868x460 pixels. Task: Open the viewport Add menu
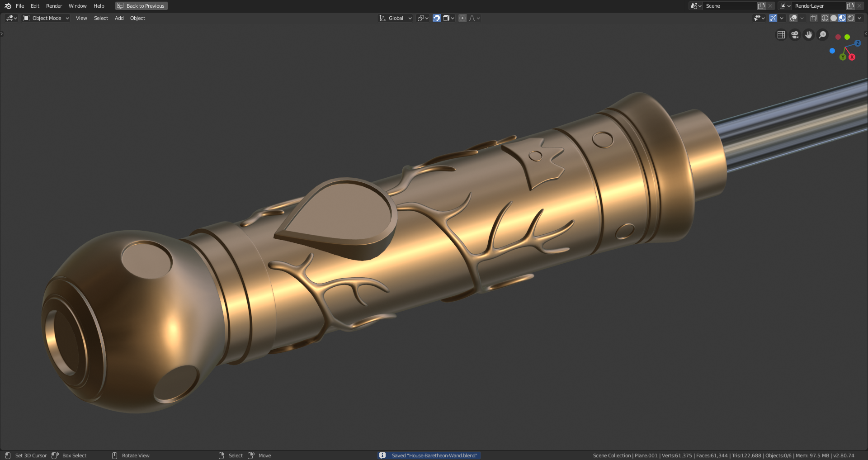click(x=119, y=18)
